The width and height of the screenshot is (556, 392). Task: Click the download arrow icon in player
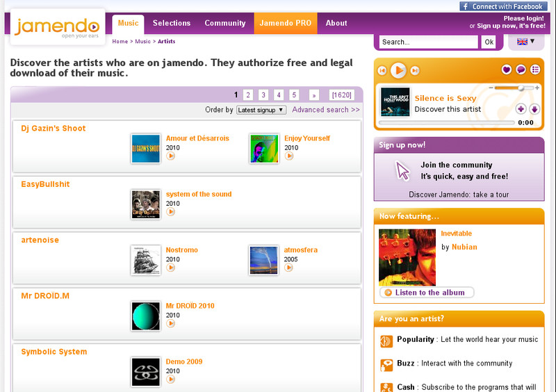[x=534, y=109]
